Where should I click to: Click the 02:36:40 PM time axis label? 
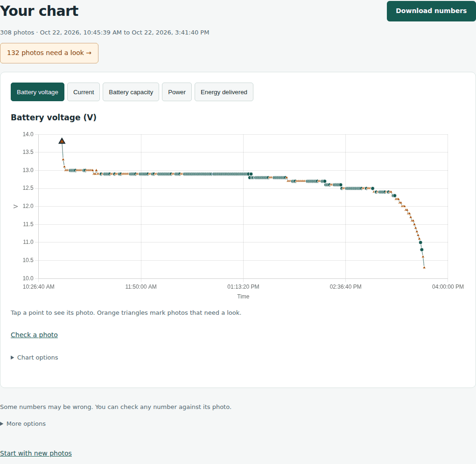click(345, 287)
